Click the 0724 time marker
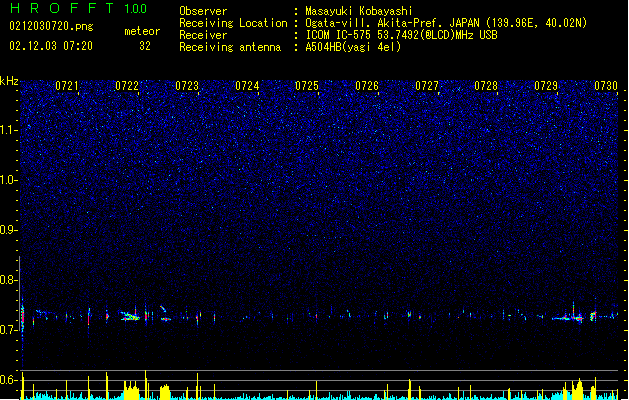Viewport: 629px width, 400px height. pyautogui.click(x=247, y=86)
